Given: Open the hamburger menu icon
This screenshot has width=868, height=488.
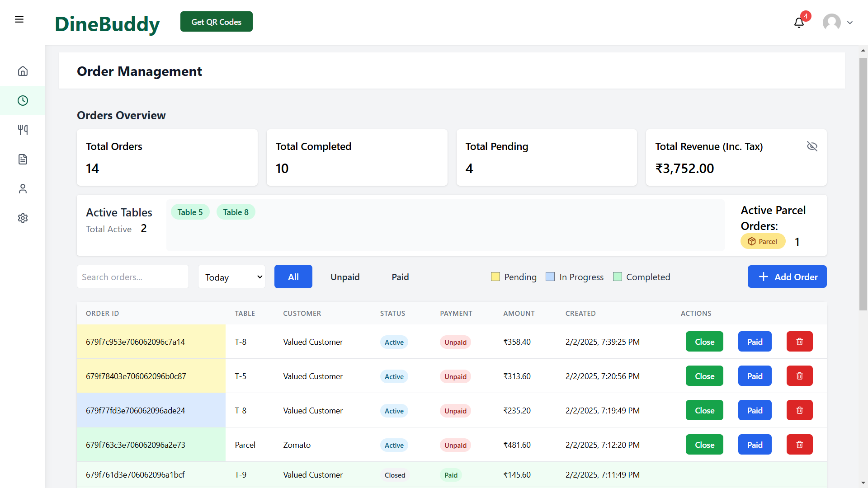Looking at the screenshot, I should [19, 19].
